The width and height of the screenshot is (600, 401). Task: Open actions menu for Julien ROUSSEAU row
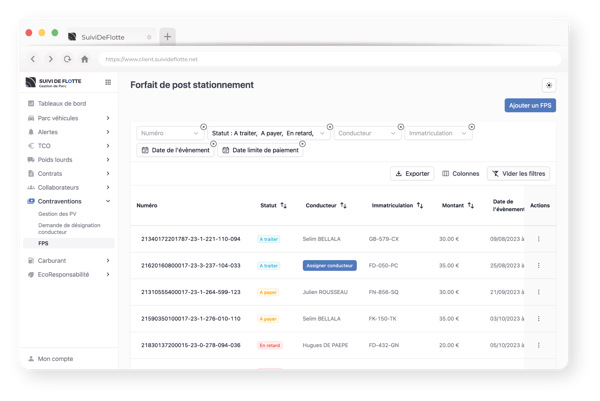pos(539,292)
